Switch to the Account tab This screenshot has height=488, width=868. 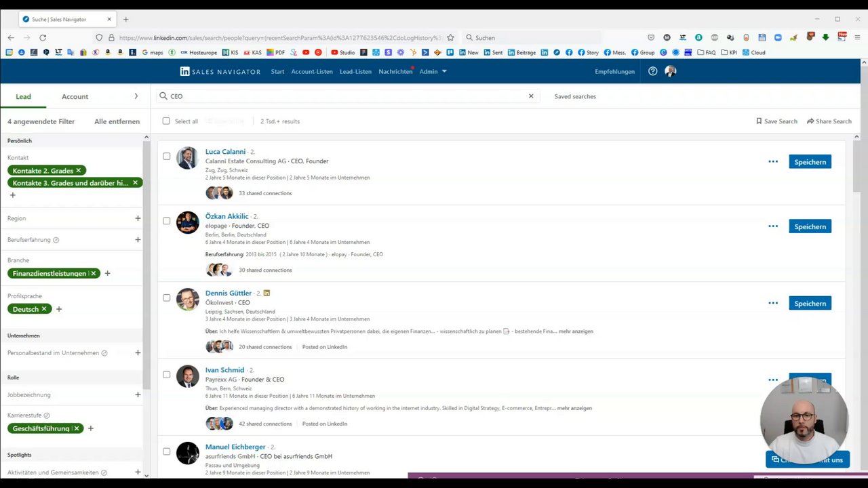(75, 96)
